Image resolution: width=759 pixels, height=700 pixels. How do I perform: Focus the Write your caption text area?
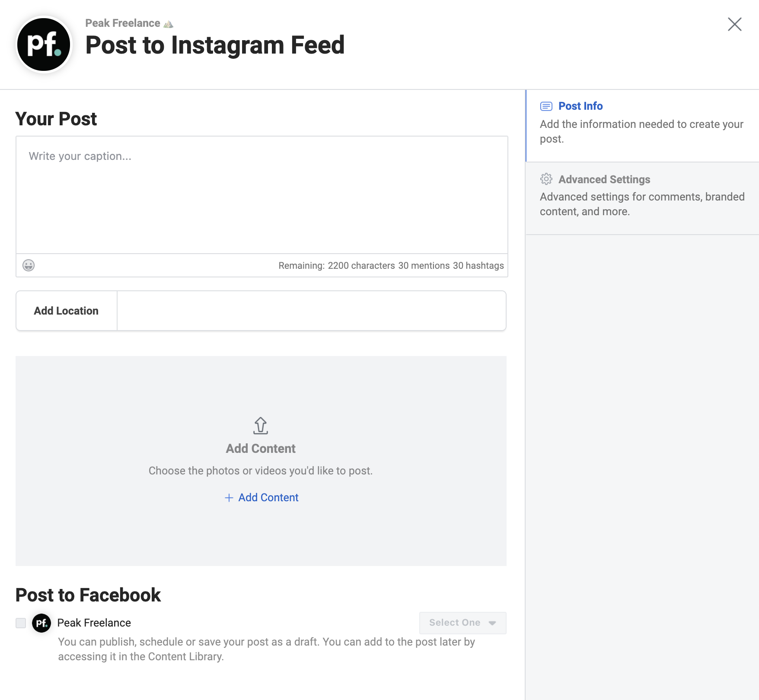(262, 195)
